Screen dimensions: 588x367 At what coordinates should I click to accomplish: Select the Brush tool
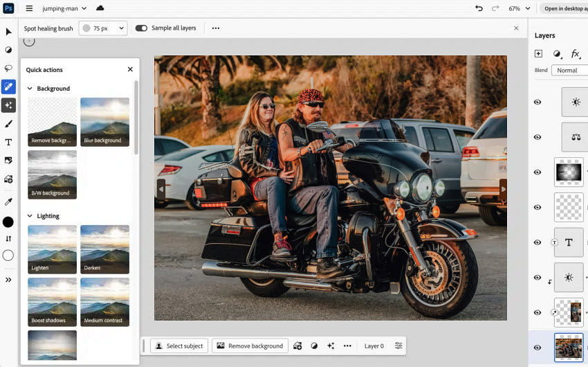click(x=8, y=123)
